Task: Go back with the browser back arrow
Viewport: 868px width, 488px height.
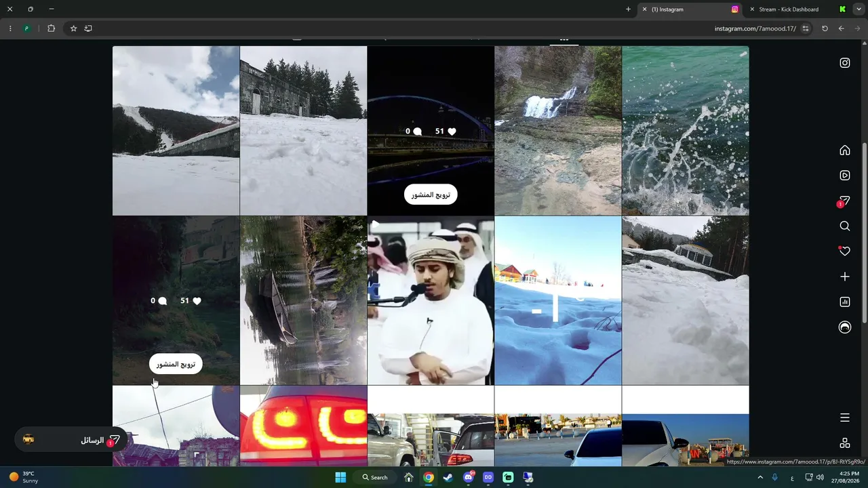Action: [841, 28]
